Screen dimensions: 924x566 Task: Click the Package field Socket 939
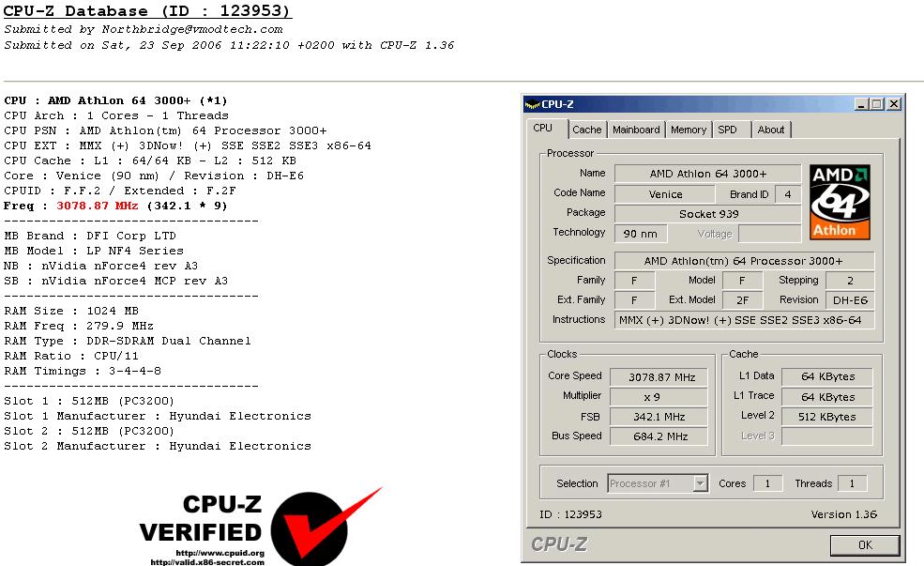tap(707, 214)
